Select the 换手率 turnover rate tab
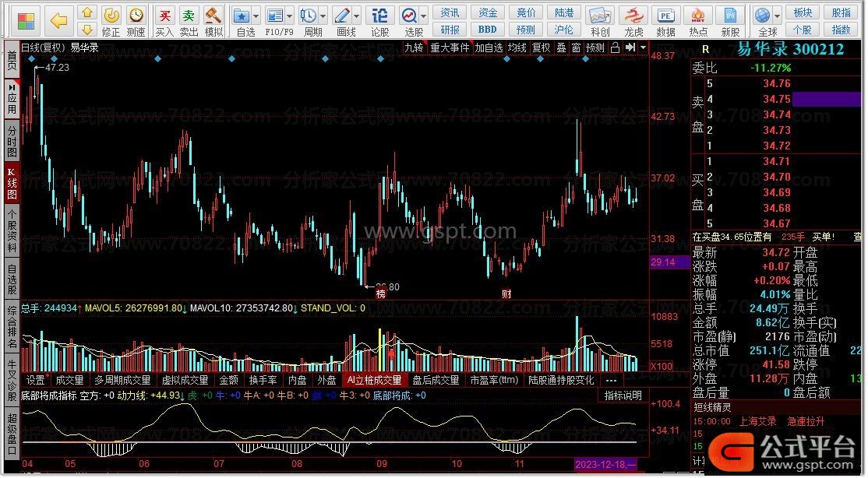Viewport: 868px width, 478px height. (263, 380)
